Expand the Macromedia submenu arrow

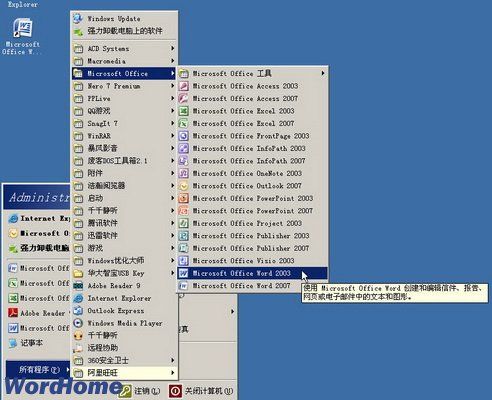(x=172, y=61)
